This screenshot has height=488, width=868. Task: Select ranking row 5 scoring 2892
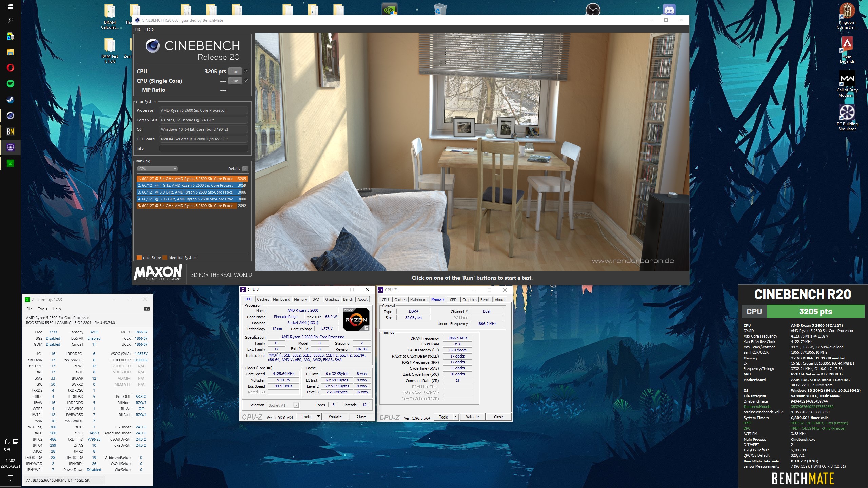click(192, 206)
